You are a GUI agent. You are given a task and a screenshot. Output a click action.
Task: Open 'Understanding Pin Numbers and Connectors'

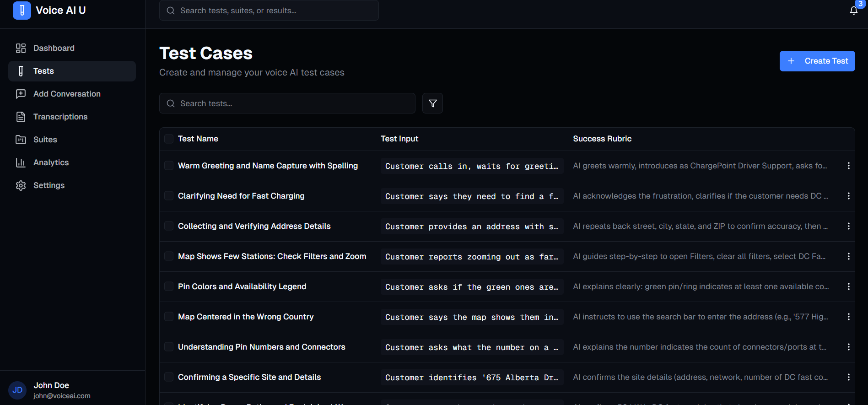[x=261, y=347]
